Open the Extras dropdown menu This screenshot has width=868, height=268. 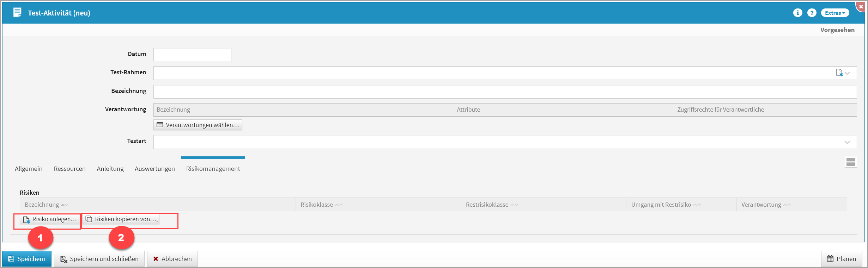pyautogui.click(x=835, y=13)
